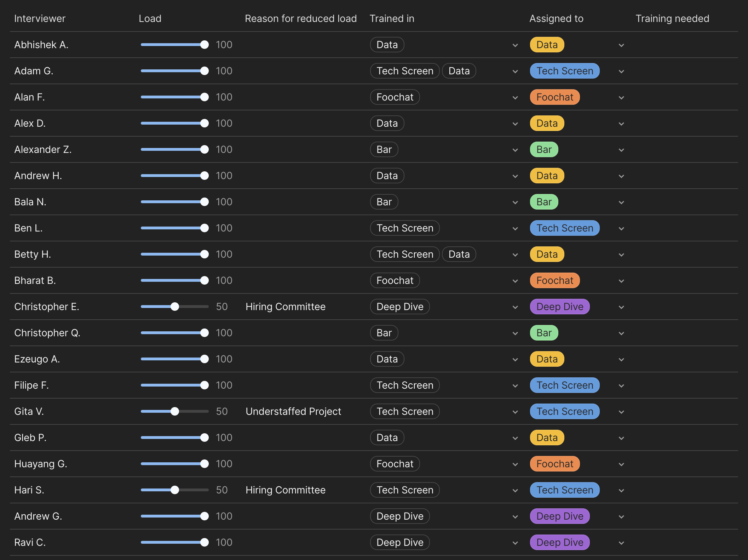The height and width of the screenshot is (560, 748).
Task: Click Alan F.'s orange Foochat assigned tag
Action: point(554,97)
